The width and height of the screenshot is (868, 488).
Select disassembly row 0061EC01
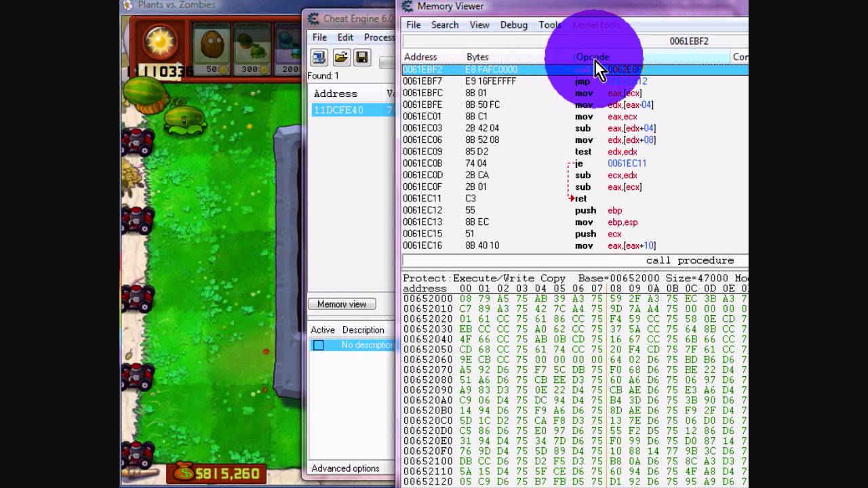click(575, 117)
